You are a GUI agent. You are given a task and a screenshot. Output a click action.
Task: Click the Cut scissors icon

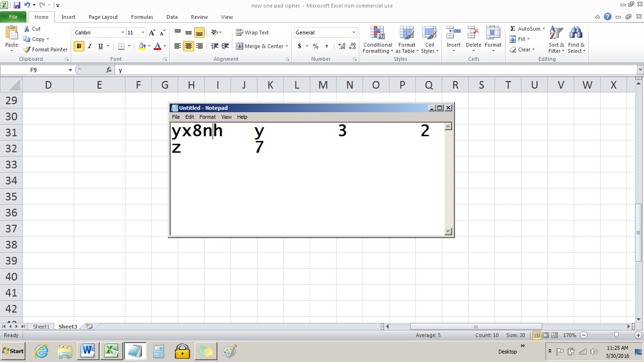pos(27,29)
